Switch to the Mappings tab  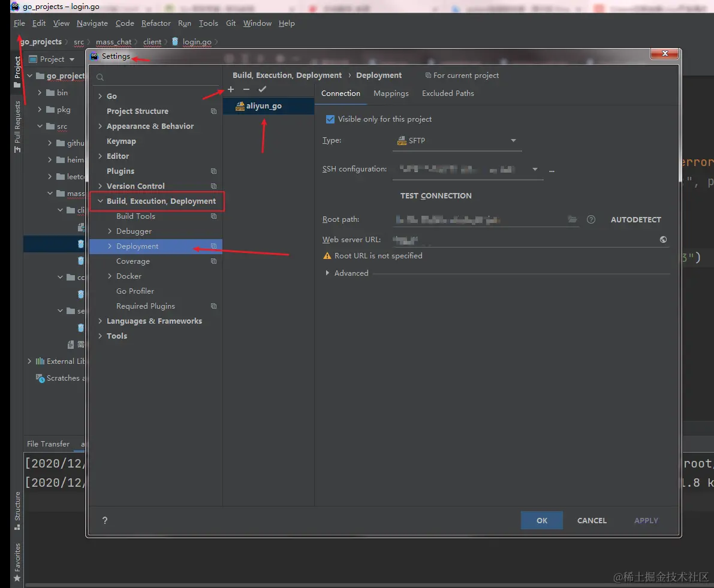click(x=391, y=94)
